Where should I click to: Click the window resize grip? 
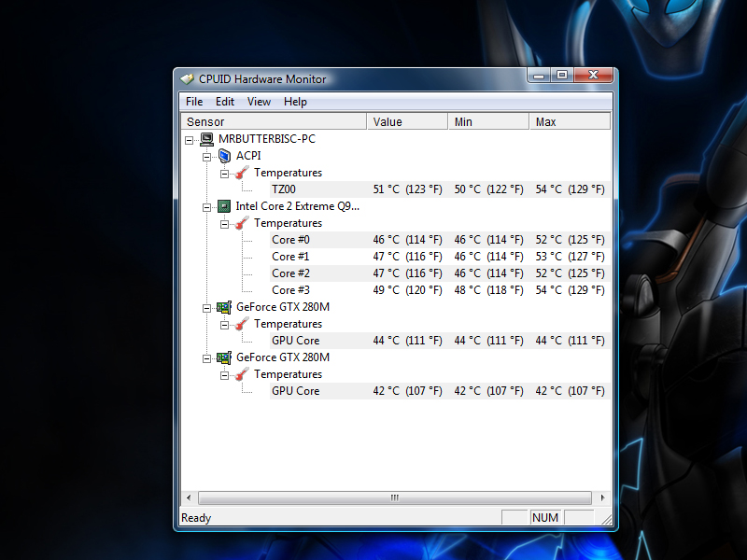coord(606,520)
